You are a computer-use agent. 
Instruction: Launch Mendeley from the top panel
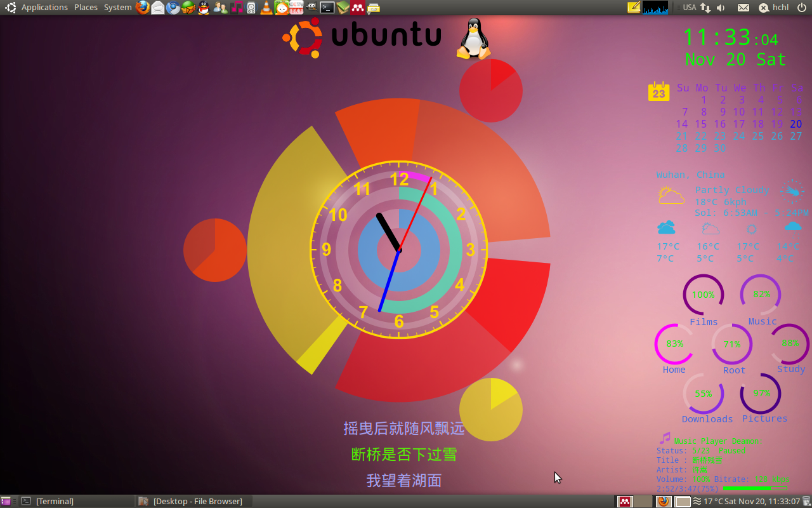click(358, 8)
